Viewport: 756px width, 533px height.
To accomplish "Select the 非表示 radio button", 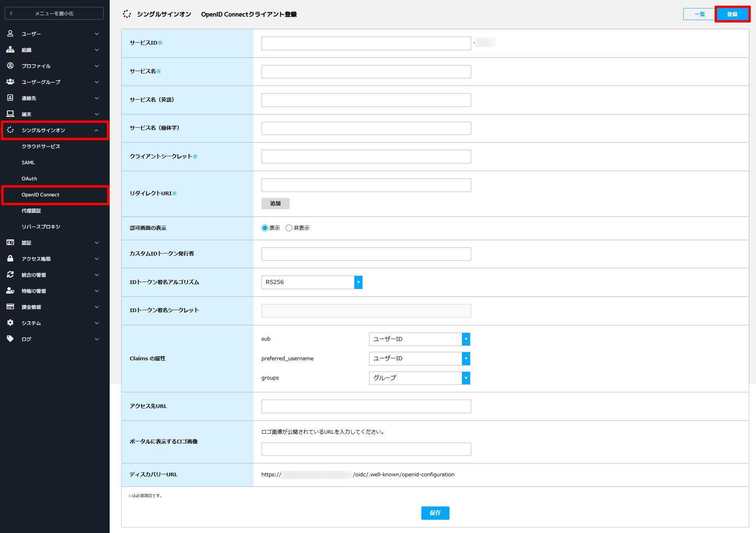I will 289,228.
